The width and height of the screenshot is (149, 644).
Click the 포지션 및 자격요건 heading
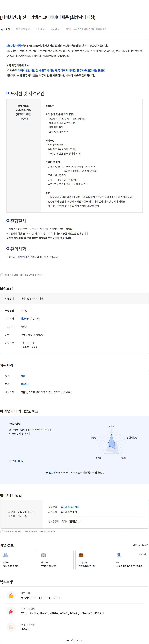(x=27, y=93)
